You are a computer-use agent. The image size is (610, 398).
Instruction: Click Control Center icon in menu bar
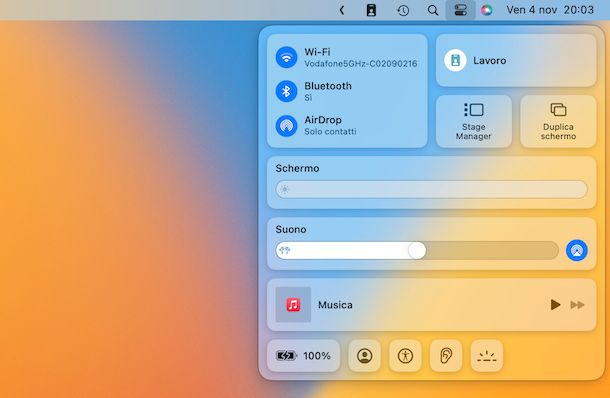click(x=460, y=10)
